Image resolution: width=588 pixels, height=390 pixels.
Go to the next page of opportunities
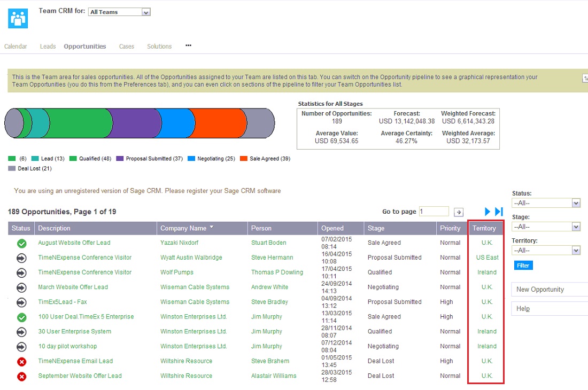[x=487, y=212]
